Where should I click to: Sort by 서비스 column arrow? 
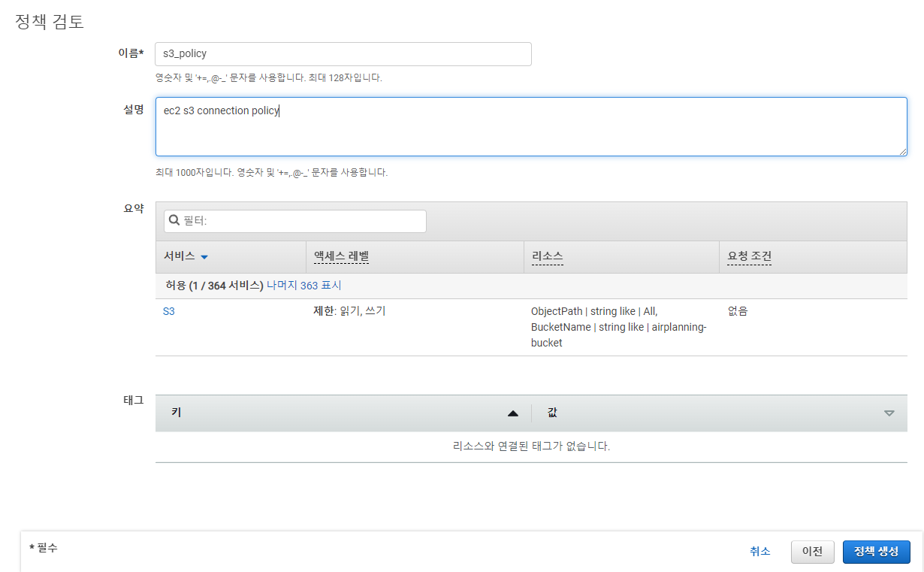pos(204,257)
